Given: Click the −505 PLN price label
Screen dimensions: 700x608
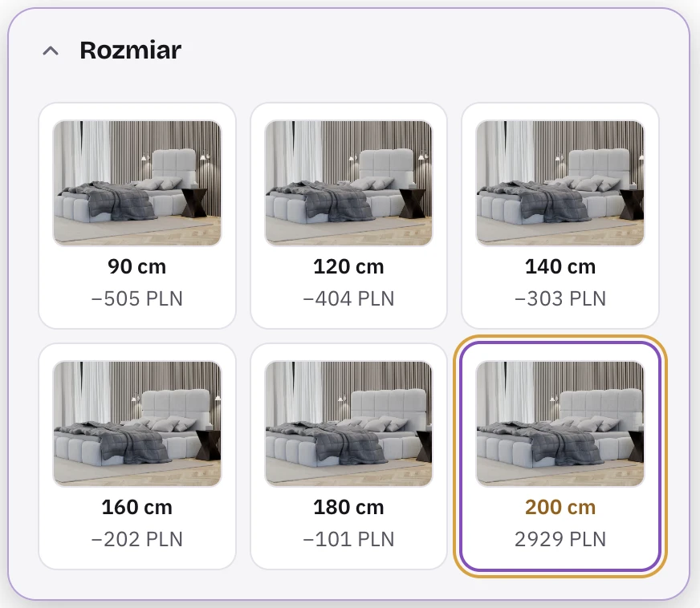Looking at the screenshot, I should pyautogui.click(x=137, y=299).
